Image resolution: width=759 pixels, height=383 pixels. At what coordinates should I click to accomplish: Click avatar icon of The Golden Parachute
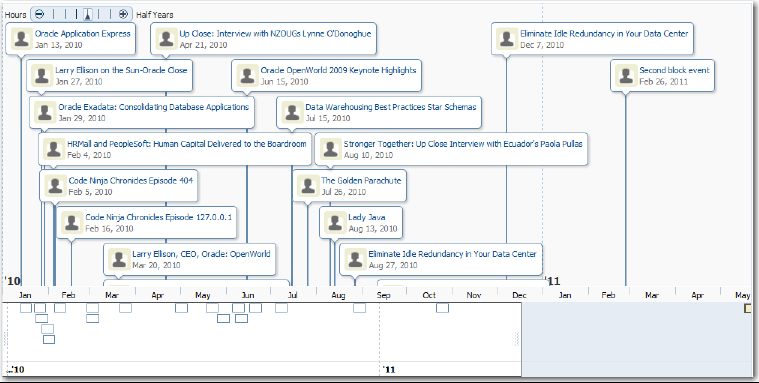click(x=308, y=186)
